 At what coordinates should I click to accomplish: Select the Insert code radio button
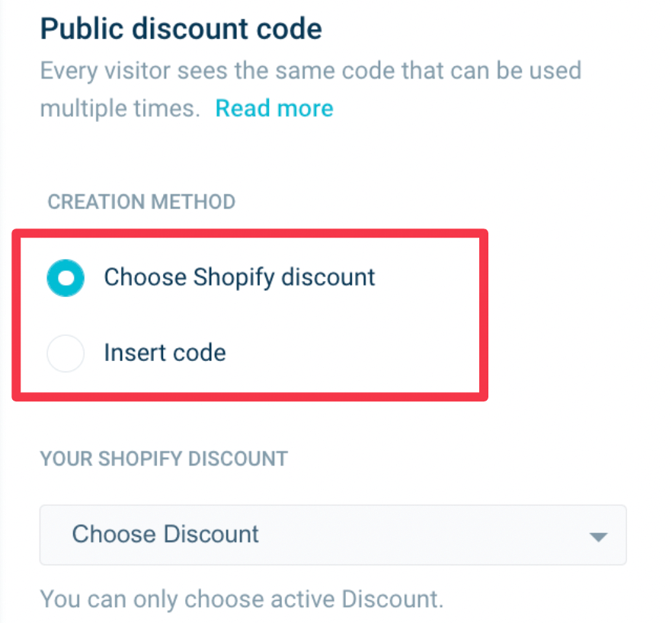point(66,353)
